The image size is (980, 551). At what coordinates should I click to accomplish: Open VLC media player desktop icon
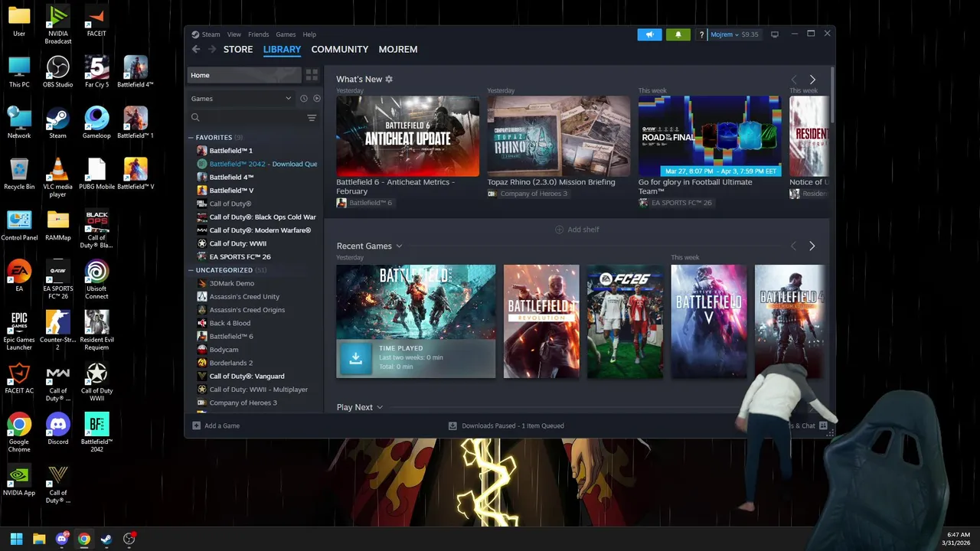tap(57, 178)
